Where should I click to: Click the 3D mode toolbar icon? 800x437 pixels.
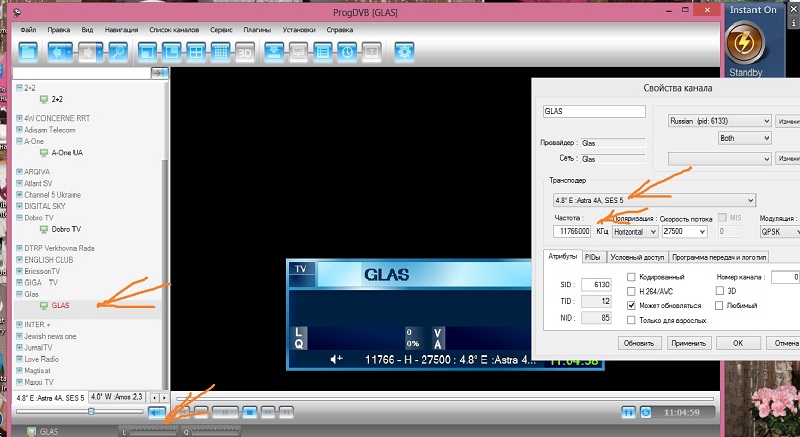click(x=243, y=50)
